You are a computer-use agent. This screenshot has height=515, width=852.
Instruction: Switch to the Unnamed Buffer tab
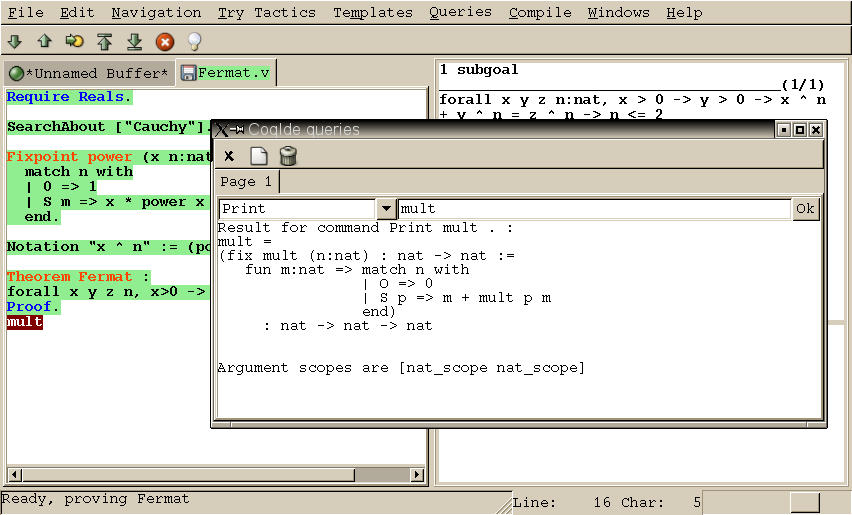point(88,73)
